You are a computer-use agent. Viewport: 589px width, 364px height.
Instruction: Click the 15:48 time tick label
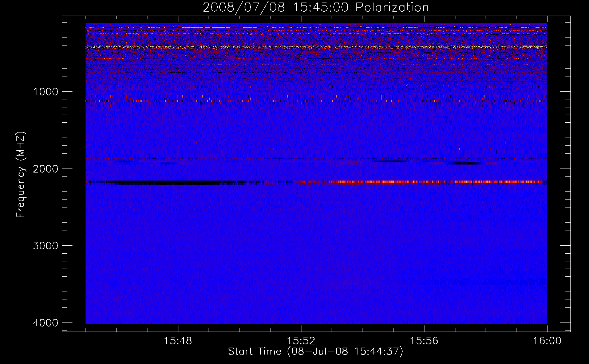point(178,341)
